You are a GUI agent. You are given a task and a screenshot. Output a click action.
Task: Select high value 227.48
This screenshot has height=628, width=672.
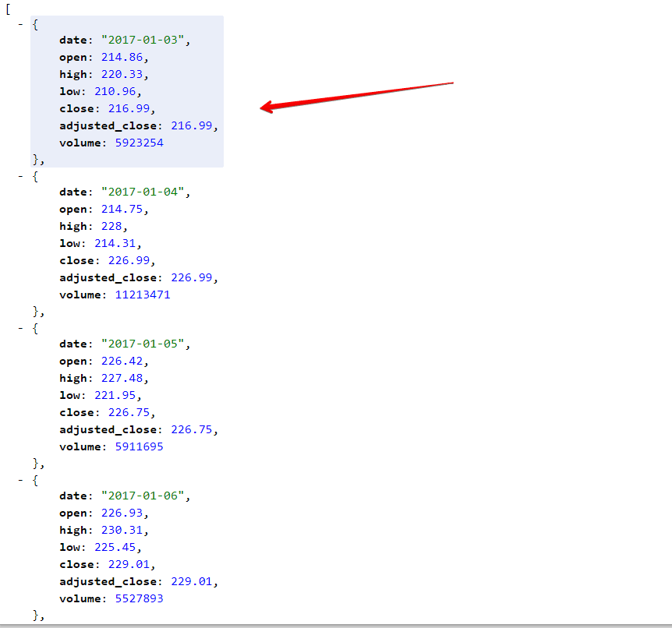point(122,378)
